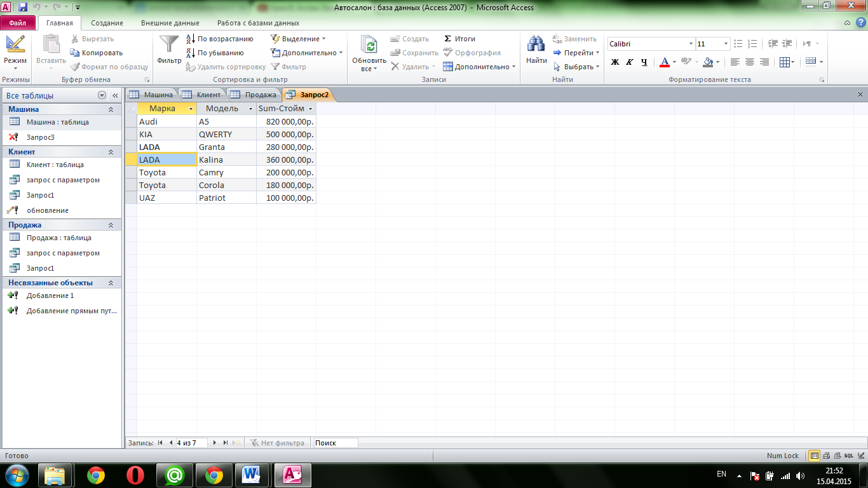Switch to SQL view in status bar
The height and width of the screenshot is (488, 868).
pos(848,456)
